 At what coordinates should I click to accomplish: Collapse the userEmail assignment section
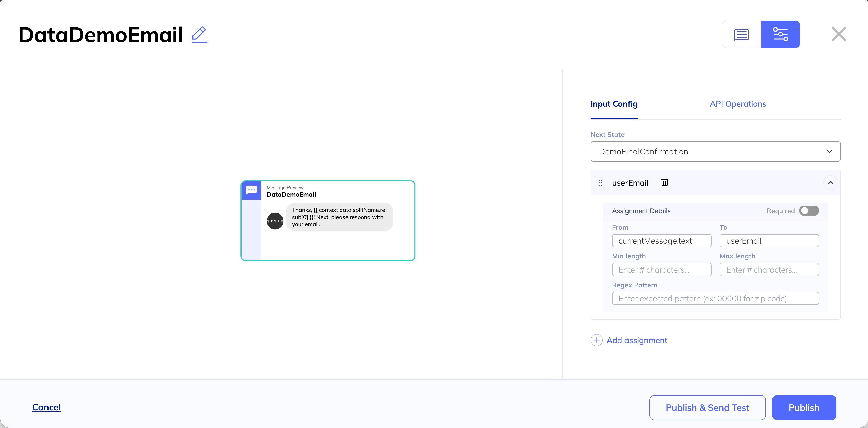[830, 183]
